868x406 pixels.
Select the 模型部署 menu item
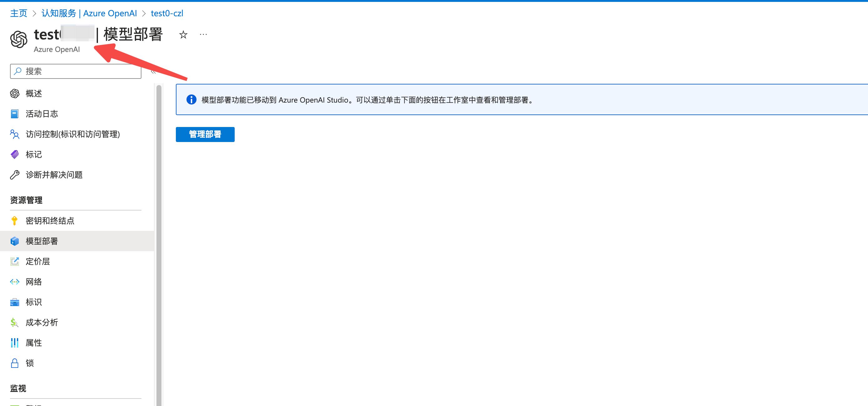tap(77, 241)
